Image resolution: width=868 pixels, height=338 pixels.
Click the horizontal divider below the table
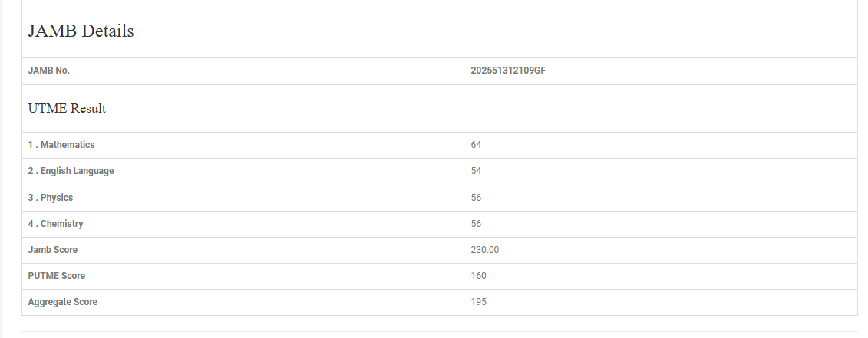[x=439, y=331]
